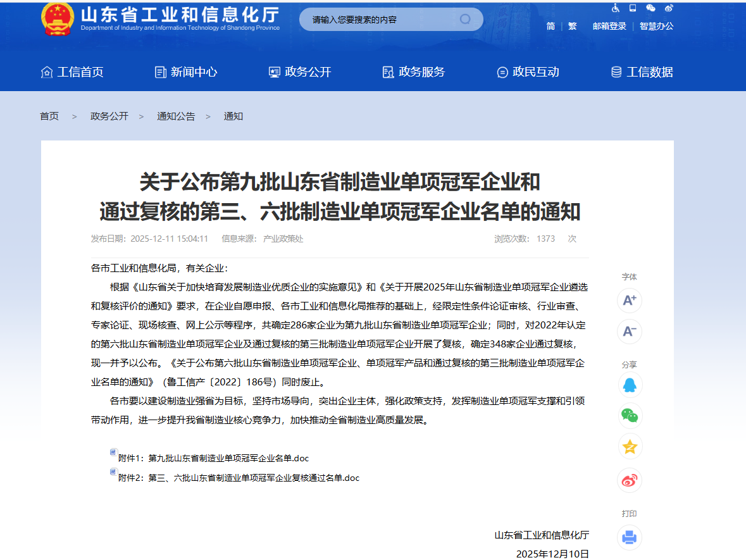Share to QZone with yellow star icon

(x=629, y=447)
